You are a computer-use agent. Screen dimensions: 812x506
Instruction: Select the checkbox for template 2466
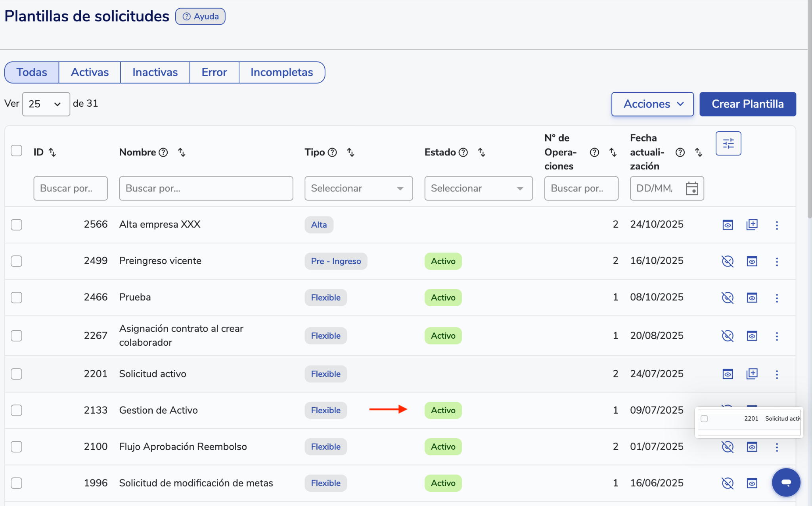[x=16, y=298]
